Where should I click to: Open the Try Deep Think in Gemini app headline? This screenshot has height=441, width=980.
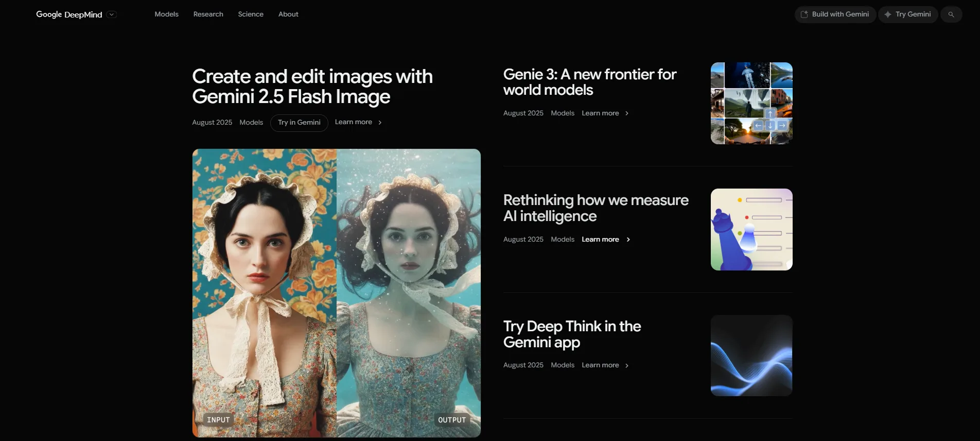click(x=572, y=334)
